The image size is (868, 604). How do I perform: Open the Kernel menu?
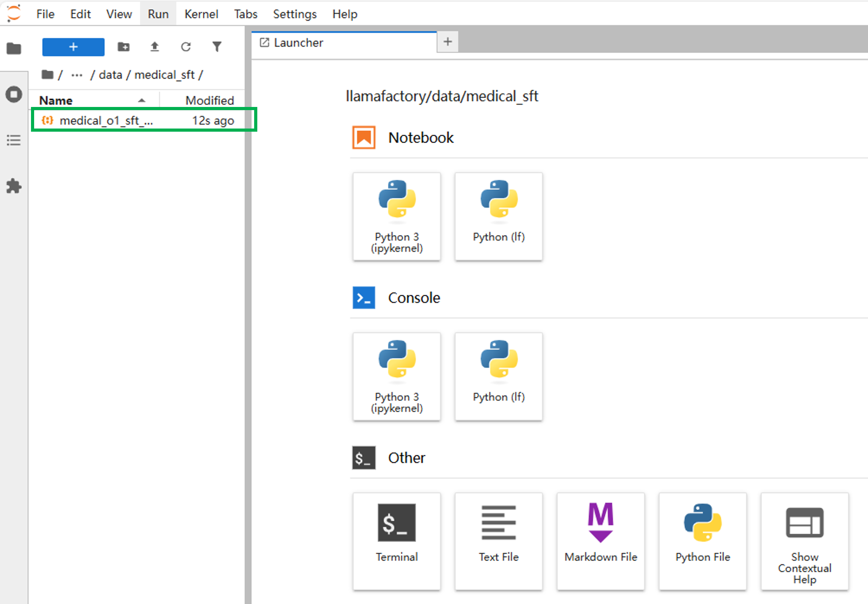[201, 14]
